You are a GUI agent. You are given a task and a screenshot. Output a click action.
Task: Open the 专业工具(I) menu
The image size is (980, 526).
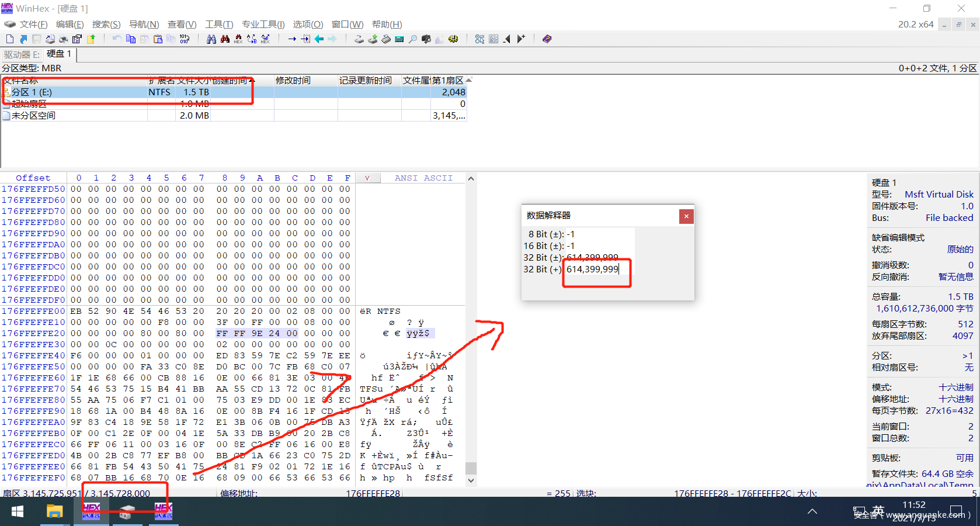click(263, 24)
